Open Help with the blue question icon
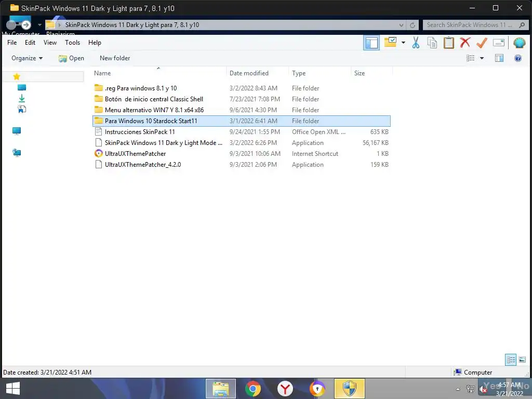The image size is (532, 399). (518, 58)
